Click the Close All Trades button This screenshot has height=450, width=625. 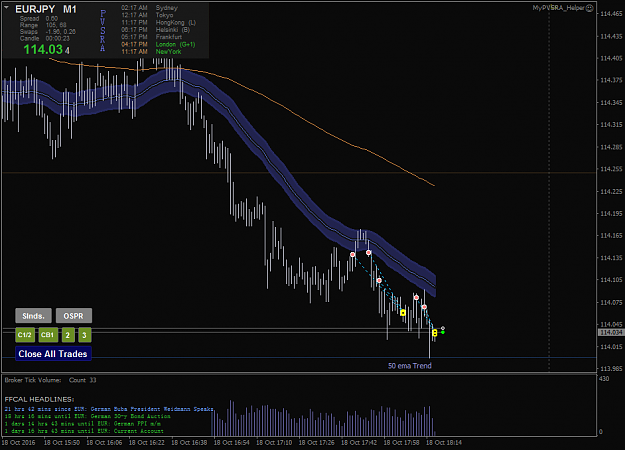pos(53,354)
